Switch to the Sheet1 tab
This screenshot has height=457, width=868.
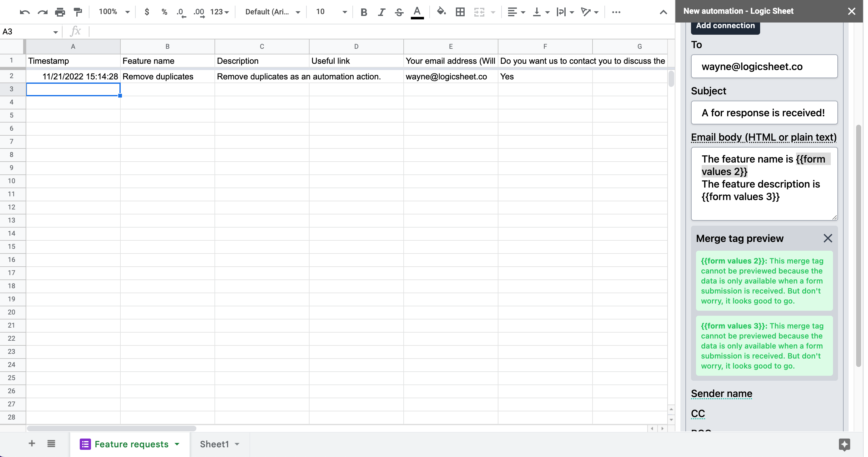click(214, 444)
